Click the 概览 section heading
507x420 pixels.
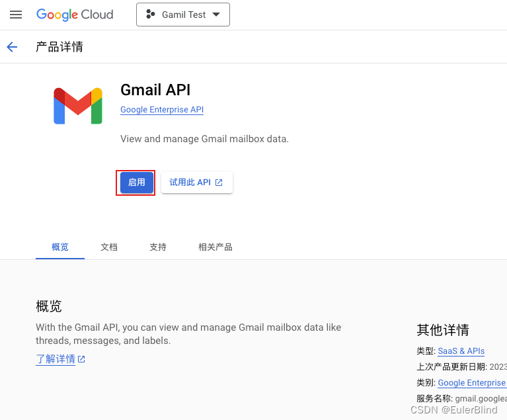coord(49,306)
